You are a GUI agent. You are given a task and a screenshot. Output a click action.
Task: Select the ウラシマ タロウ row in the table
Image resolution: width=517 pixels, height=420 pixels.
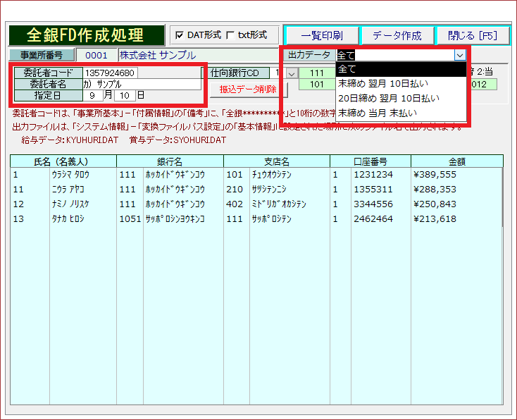pyautogui.click(x=70, y=174)
